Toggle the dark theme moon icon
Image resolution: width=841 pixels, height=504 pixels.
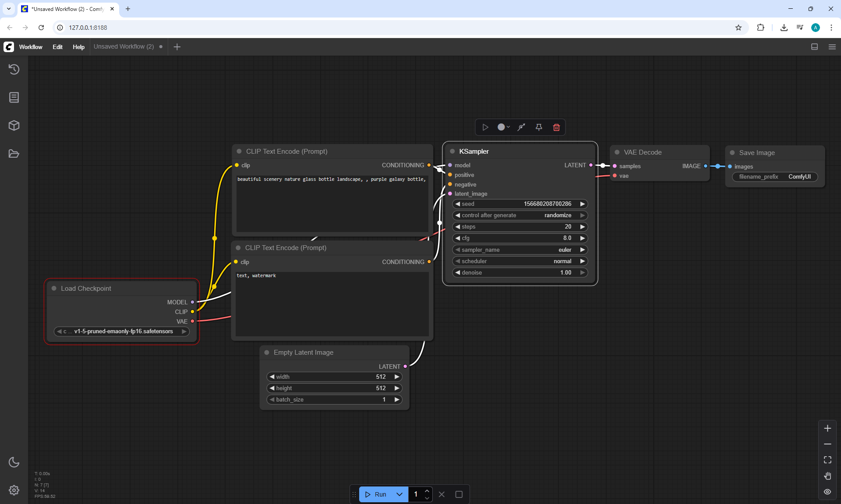14,462
